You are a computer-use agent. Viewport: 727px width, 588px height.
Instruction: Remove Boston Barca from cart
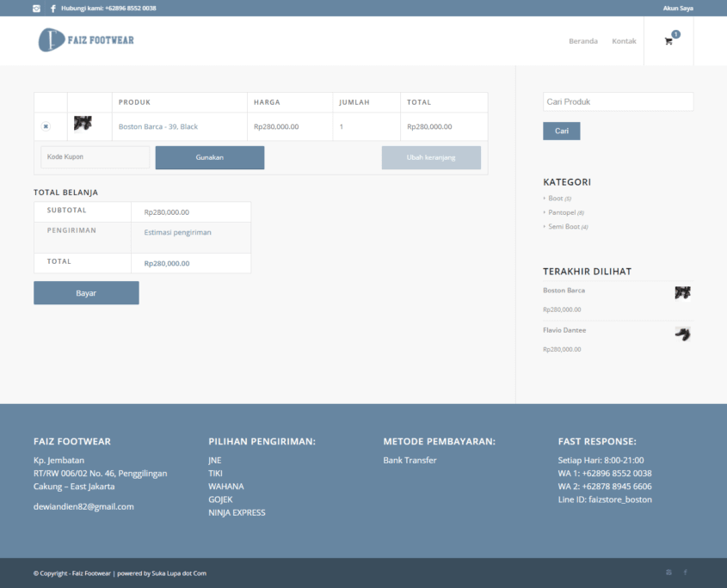[46, 126]
